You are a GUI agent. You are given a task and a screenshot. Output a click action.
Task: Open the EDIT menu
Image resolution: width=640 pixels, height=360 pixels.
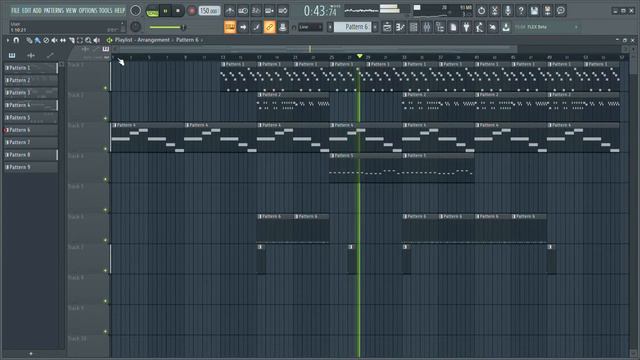(27, 11)
